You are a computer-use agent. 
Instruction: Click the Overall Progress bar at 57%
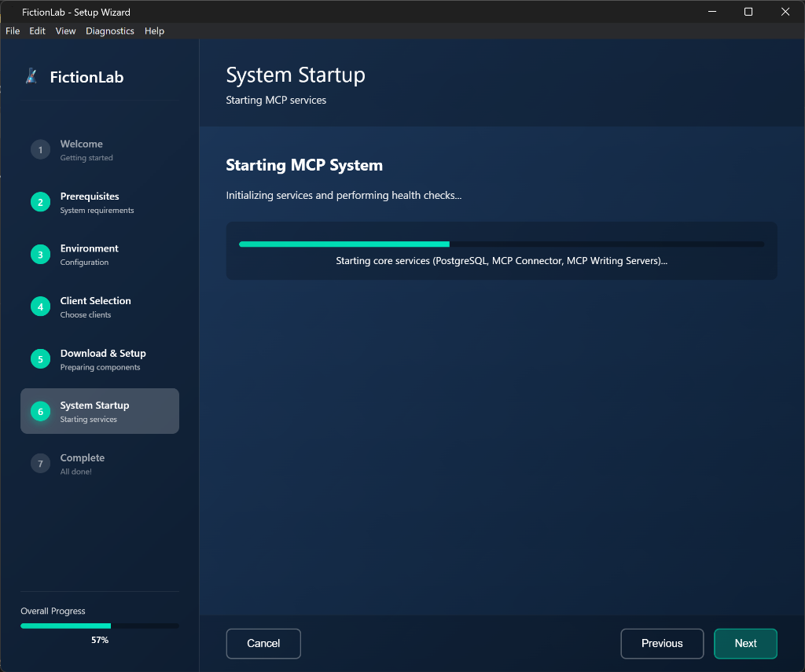point(100,626)
